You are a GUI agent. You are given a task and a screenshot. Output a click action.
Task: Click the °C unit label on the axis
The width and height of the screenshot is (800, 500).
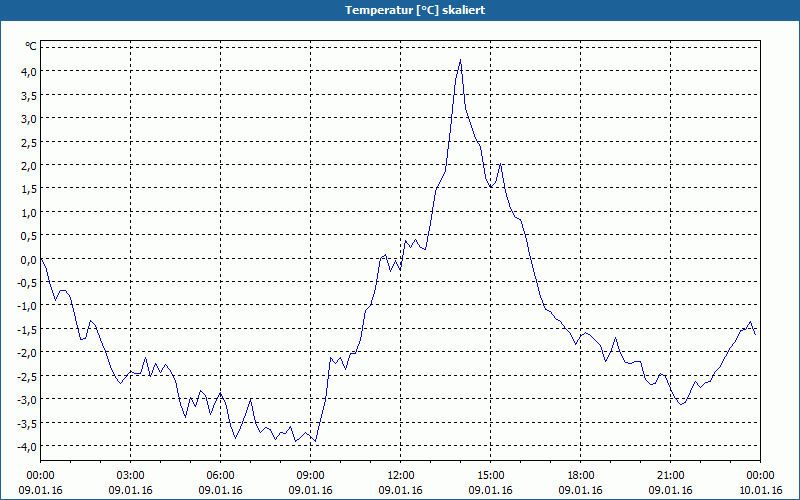pyautogui.click(x=31, y=47)
